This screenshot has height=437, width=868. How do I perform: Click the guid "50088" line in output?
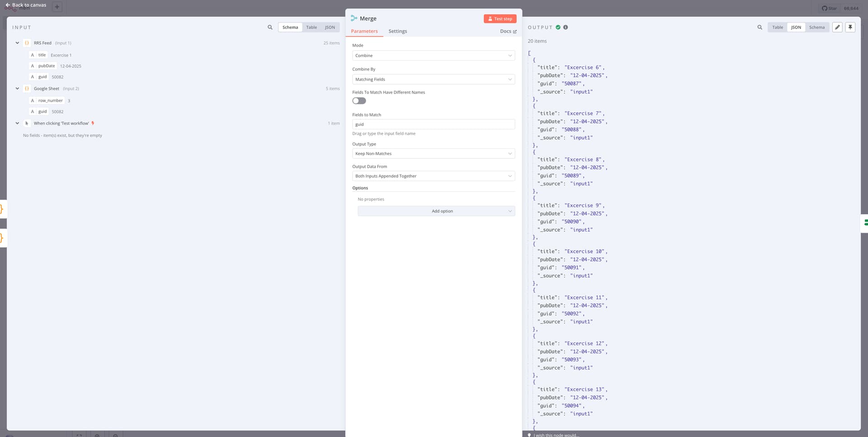pyautogui.click(x=561, y=129)
